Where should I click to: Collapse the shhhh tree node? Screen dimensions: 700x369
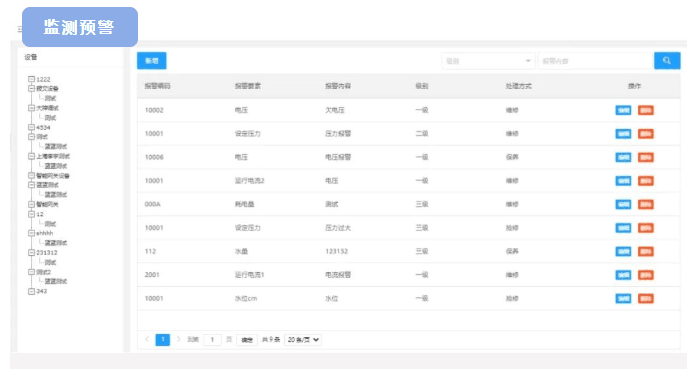tap(32, 233)
